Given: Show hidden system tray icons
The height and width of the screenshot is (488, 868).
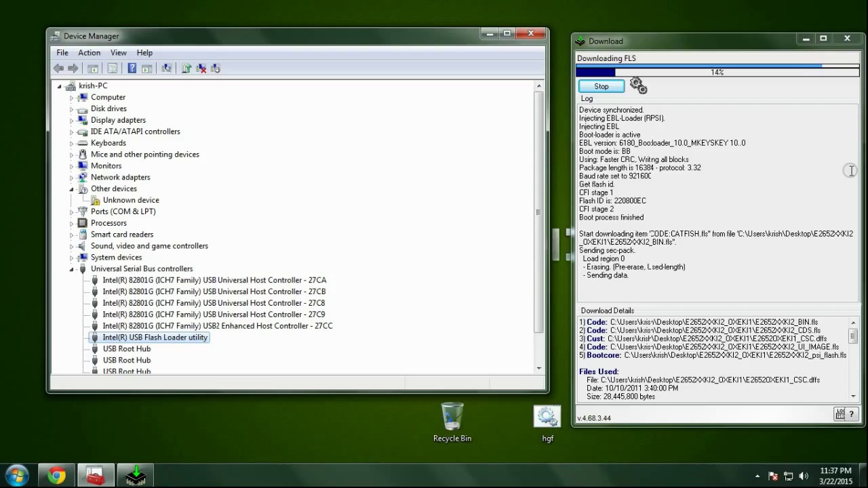Looking at the screenshot, I should [x=757, y=476].
